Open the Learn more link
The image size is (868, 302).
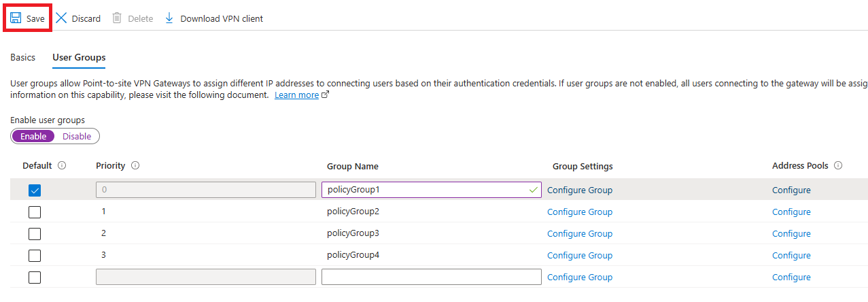(296, 95)
